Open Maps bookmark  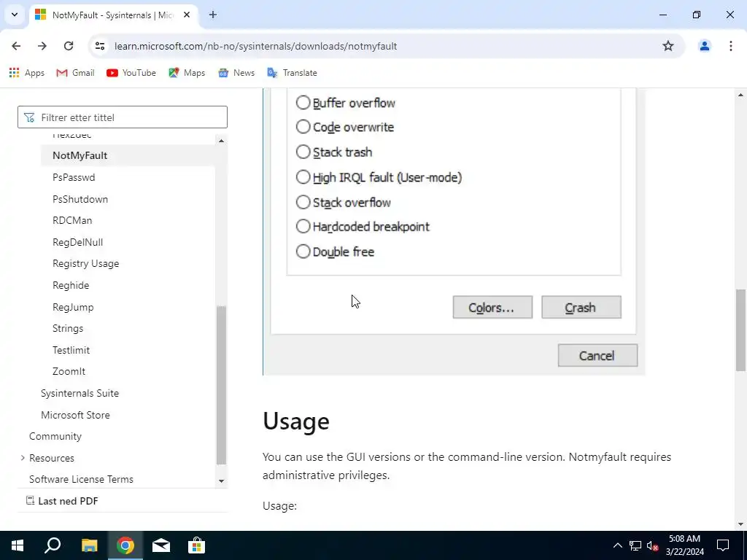[x=187, y=73]
